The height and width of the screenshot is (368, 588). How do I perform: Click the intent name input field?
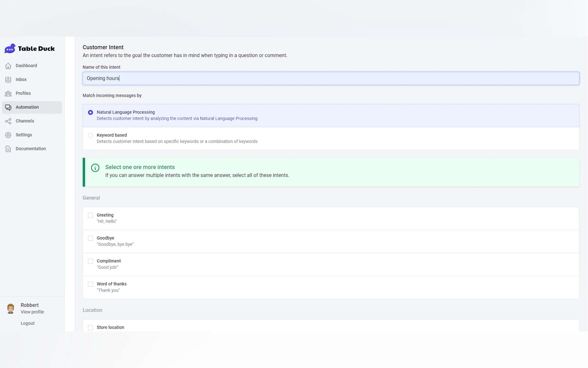click(x=331, y=78)
